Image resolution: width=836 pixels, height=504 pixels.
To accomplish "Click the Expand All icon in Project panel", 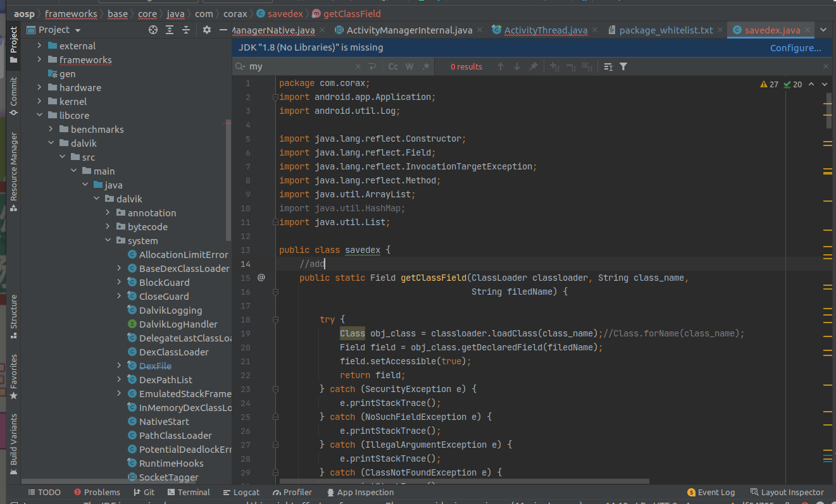I will [x=170, y=30].
